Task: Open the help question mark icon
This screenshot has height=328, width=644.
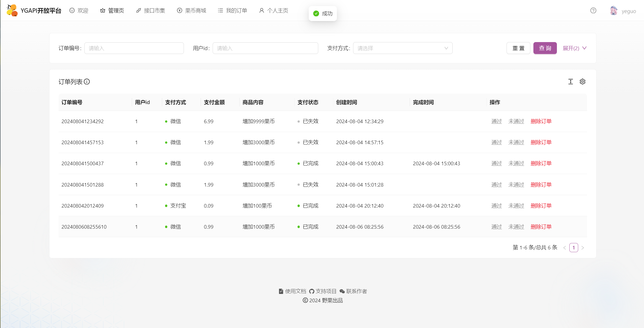Action: point(593,11)
